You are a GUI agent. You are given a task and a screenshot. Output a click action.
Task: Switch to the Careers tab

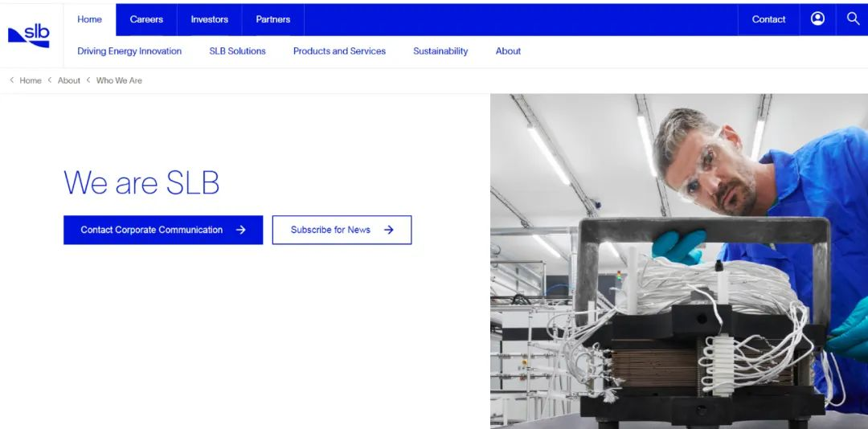147,19
